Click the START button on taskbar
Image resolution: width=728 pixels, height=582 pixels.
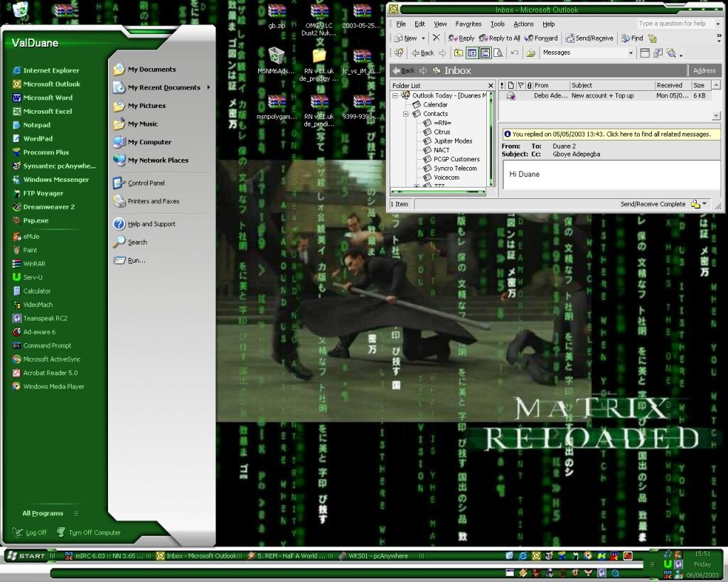pyautogui.click(x=26, y=556)
